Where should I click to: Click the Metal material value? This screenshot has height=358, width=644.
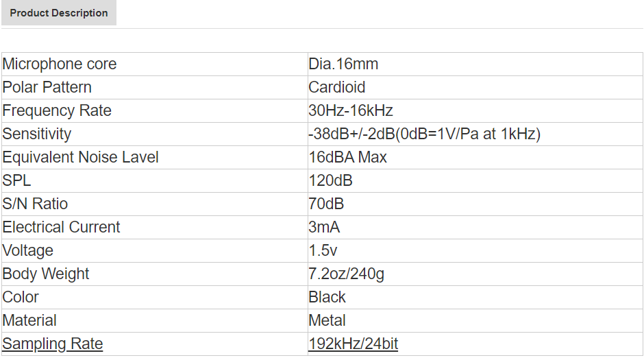327,320
